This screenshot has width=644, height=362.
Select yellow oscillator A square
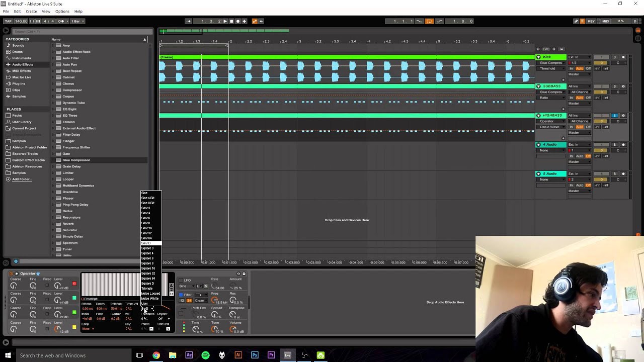pos(74,327)
